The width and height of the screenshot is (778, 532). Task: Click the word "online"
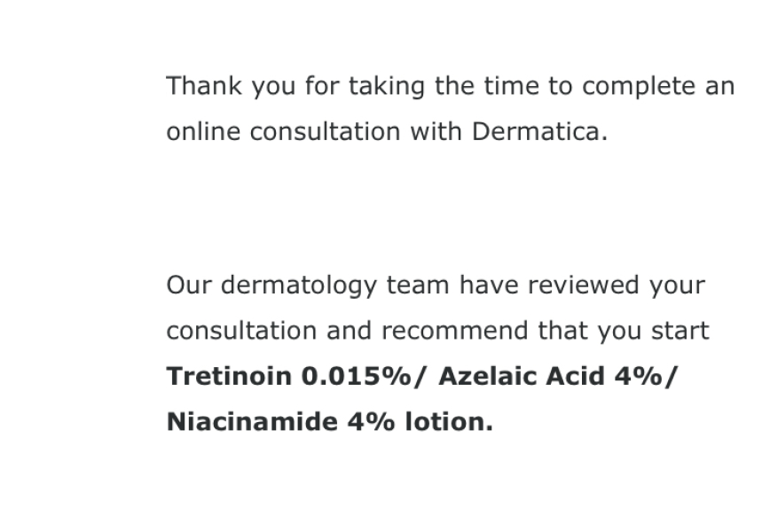tap(203, 131)
